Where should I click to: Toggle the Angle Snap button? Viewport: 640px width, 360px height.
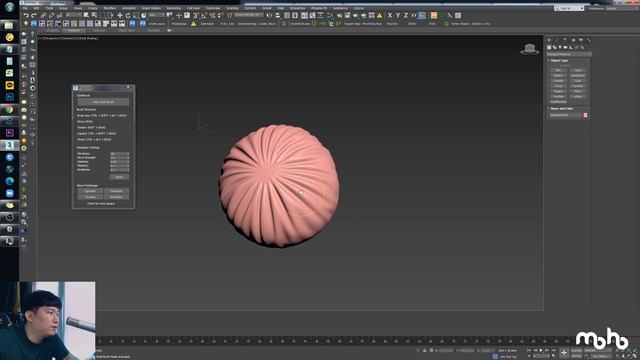(203, 16)
